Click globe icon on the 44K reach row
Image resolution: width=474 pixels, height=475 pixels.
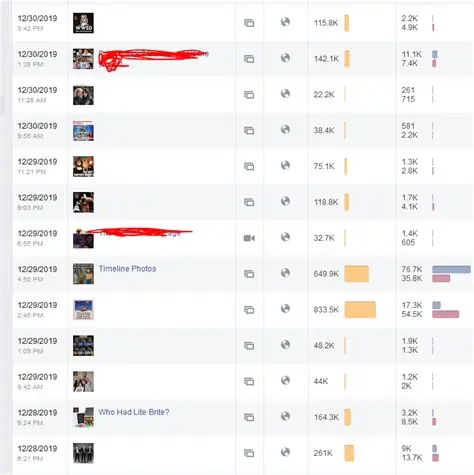click(x=285, y=381)
